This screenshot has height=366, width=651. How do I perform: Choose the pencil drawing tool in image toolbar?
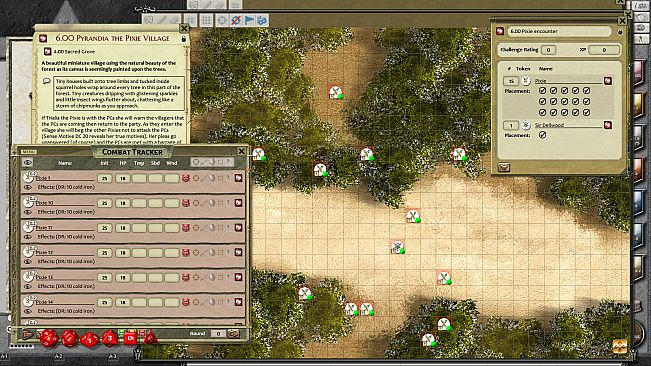tap(162, 20)
